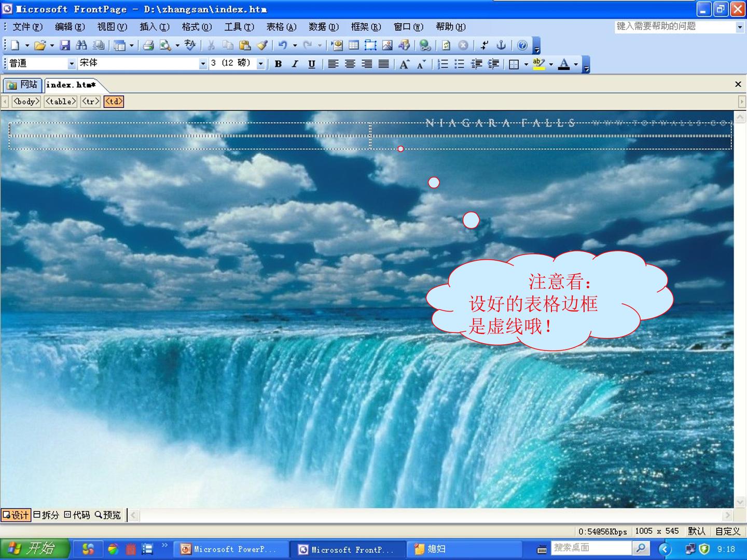Toggle Bold formatting
Image resolution: width=747 pixels, height=560 pixels.
pos(279,64)
